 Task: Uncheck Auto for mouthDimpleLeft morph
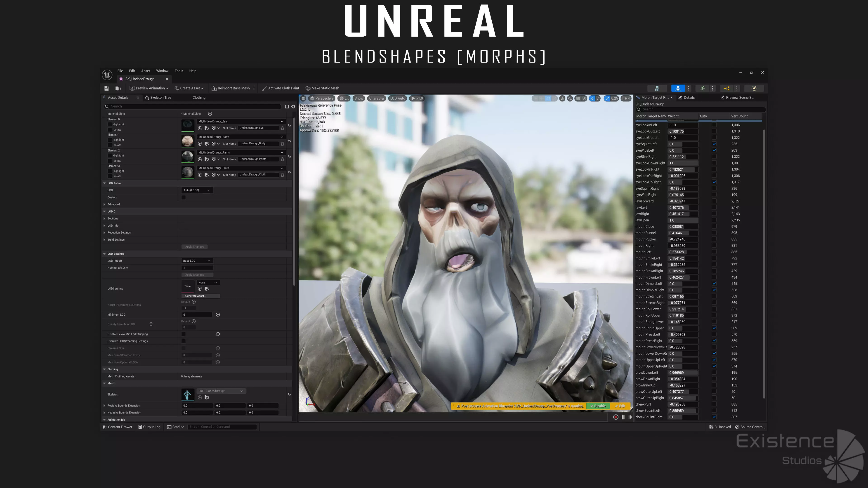pyautogui.click(x=714, y=284)
